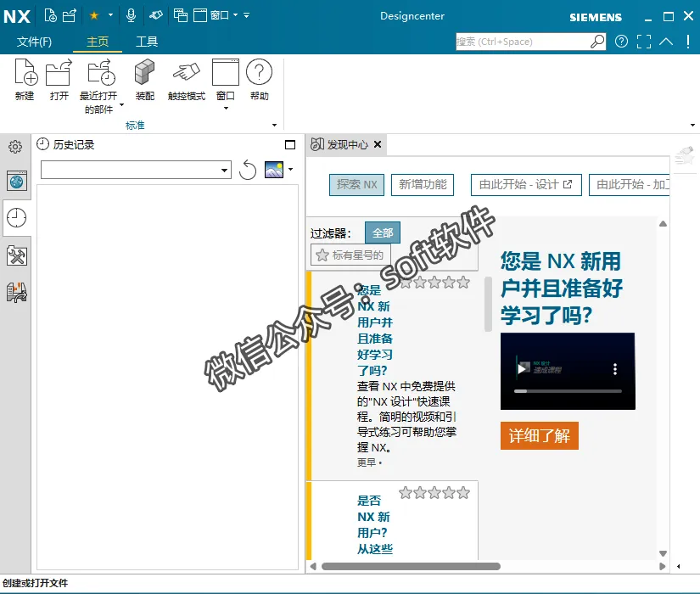700x594 pixels.
Task: Click the 打开 open button in ribbon
Action: (59, 80)
